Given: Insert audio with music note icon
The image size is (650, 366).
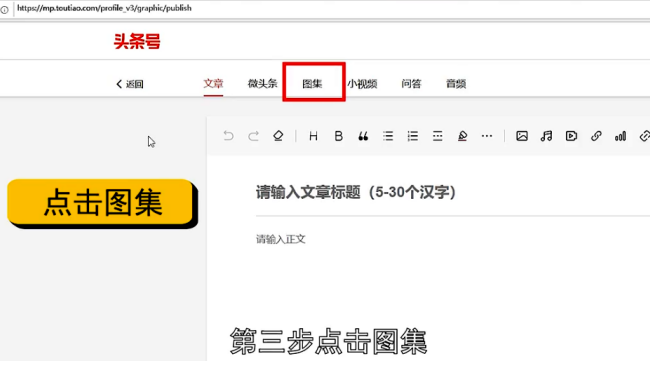Looking at the screenshot, I should [x=546, y=136].
